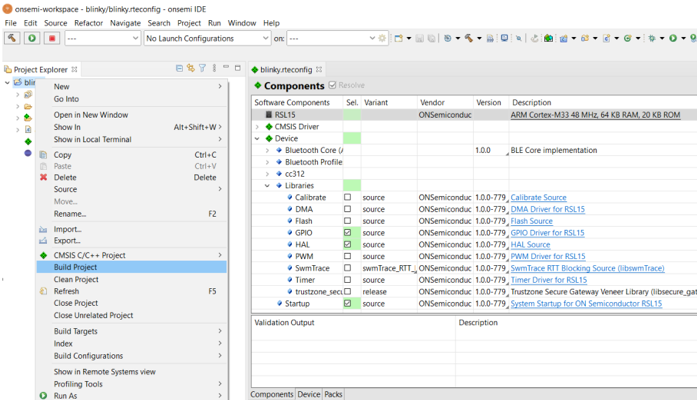Open launch target gear settings icon
Image resolution: width=697 pixels, height=400 pixels.
pos(382,38)
